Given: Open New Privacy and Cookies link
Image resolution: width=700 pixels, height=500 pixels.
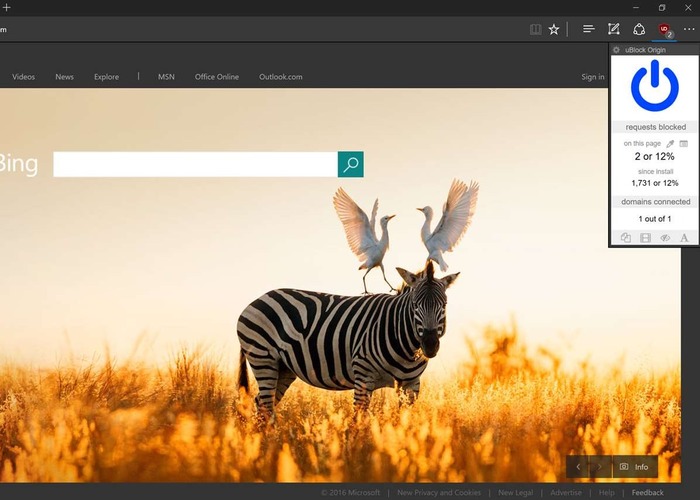Looking at the screenshot, I should click(439, 492).
